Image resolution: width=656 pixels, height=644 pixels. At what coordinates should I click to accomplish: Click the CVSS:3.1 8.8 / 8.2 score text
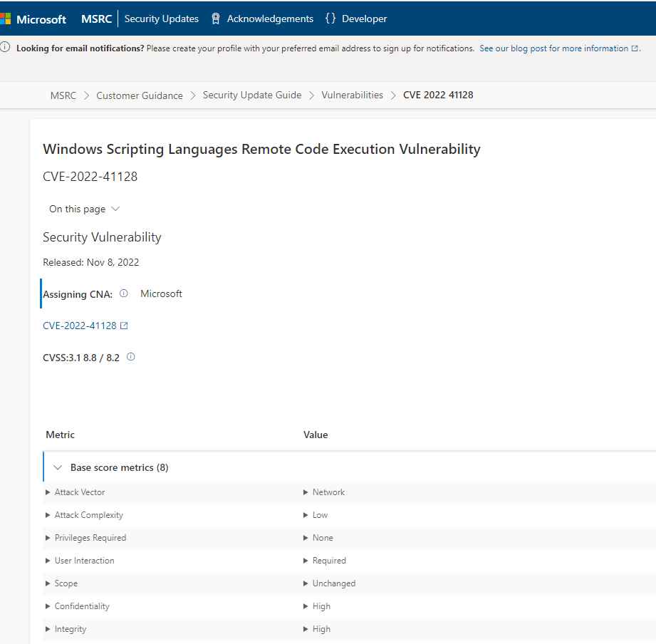81,358
